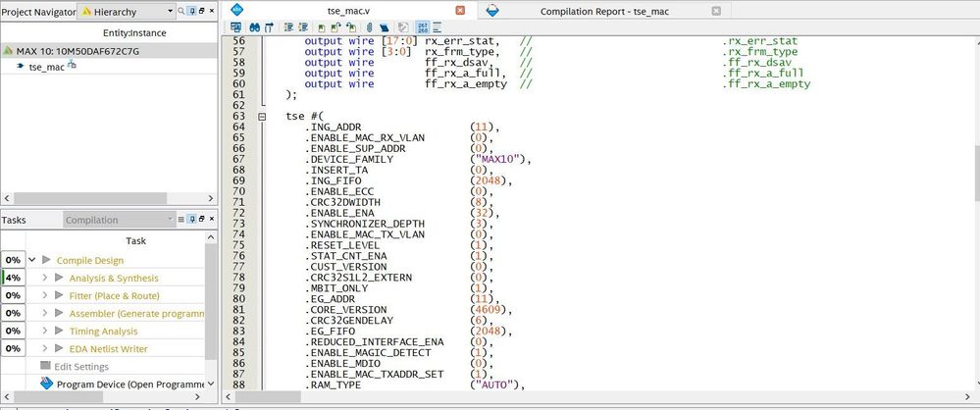This screenshot has width=980, height=410.
Task: Collapse the Compile Design task tree
Action: pyautogui.click(x=33, y=260)
